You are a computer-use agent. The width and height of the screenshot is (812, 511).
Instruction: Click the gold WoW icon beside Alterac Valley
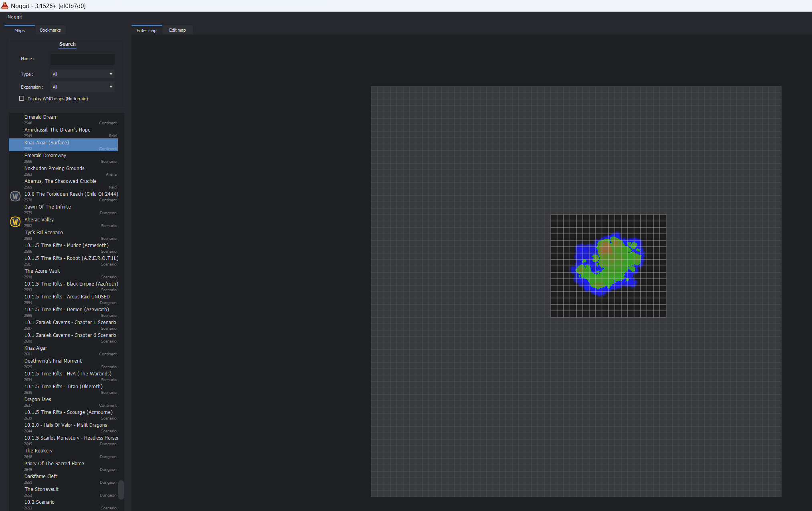(x=15, y=222)
